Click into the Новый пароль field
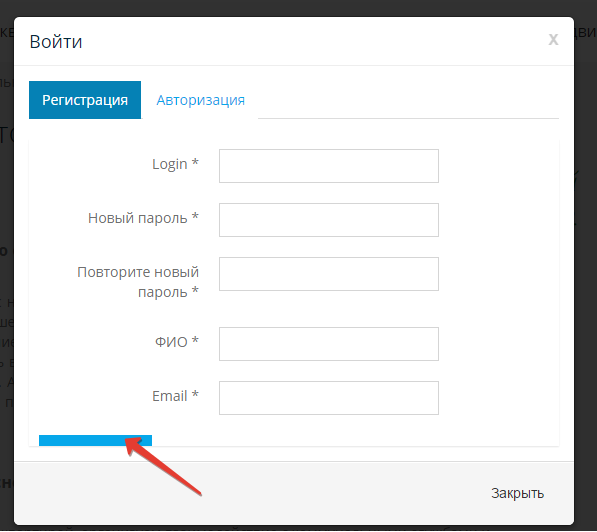Screen dimensions: 597x532 point(329,220)
